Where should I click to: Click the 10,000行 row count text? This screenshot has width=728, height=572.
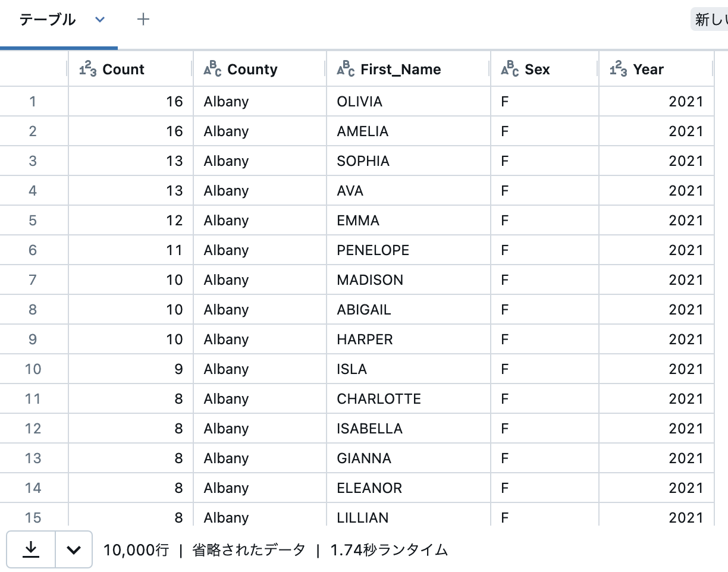click(x=136, y=550)
